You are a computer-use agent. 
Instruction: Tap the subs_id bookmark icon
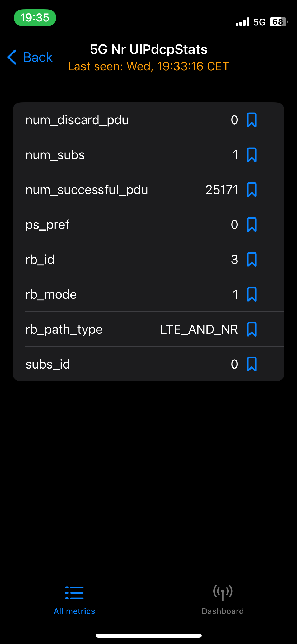point(252,364)
